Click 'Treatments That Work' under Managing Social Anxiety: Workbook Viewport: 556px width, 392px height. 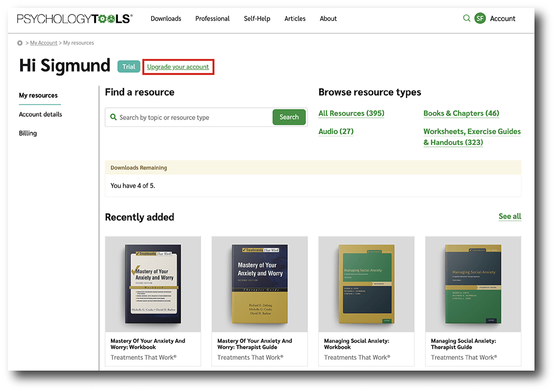coord(357,358)
